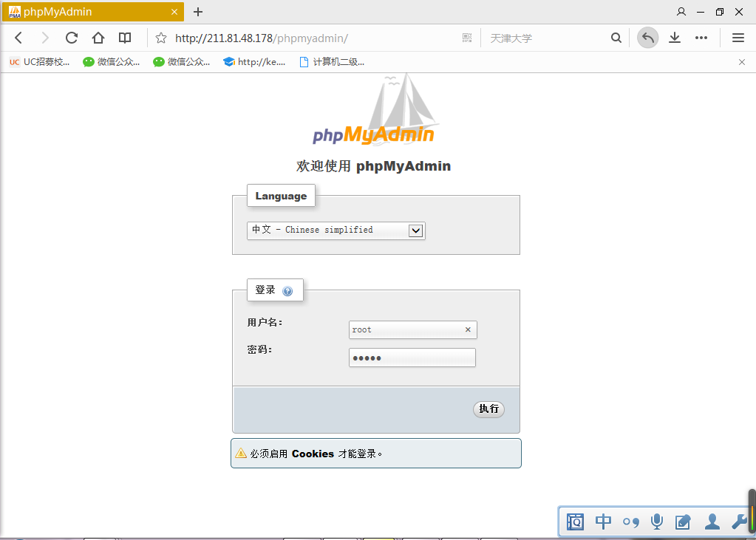Click the 密码 password field
The image size is (756, 540).
412,358
